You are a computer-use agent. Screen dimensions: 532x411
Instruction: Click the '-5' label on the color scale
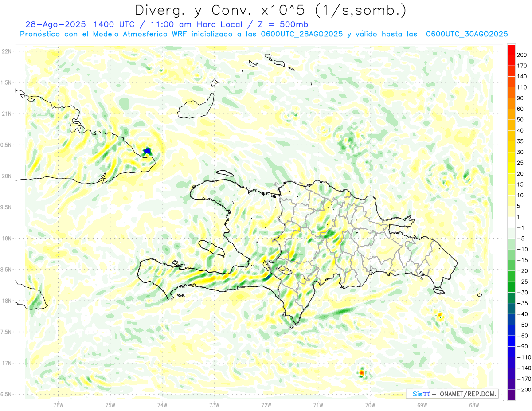(x=520, y=239)
